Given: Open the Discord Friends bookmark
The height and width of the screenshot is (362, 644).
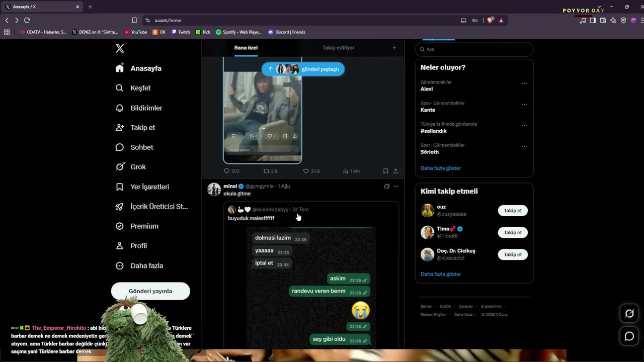Looking at the screenshot, I should (x=287, y=32).
